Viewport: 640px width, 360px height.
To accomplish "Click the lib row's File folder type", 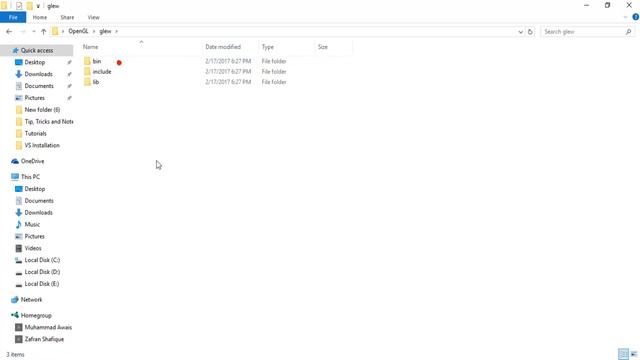I will click(x=274, y=82).
